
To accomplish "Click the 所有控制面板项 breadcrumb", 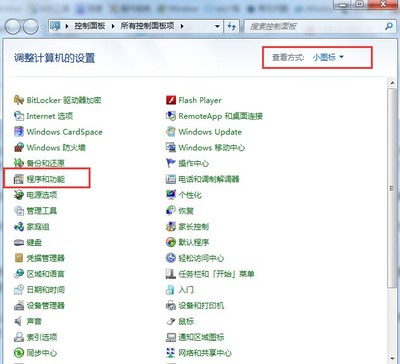I will click(147, 26).
